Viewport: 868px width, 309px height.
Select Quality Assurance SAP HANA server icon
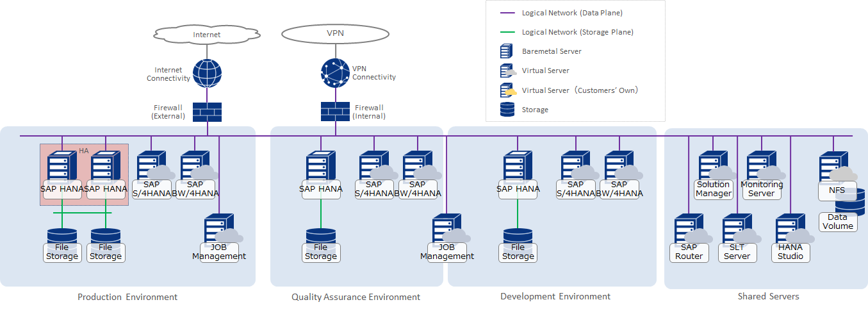point(321,167)
